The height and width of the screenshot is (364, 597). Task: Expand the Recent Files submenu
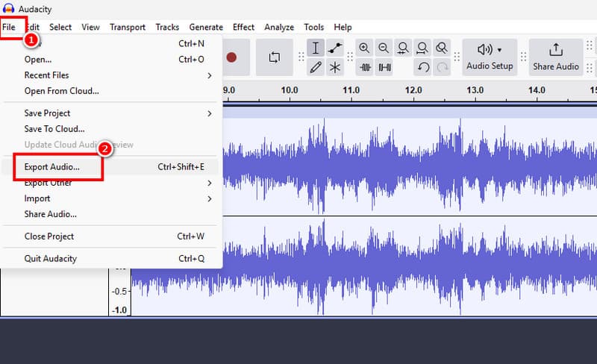[x=110, y=75]
